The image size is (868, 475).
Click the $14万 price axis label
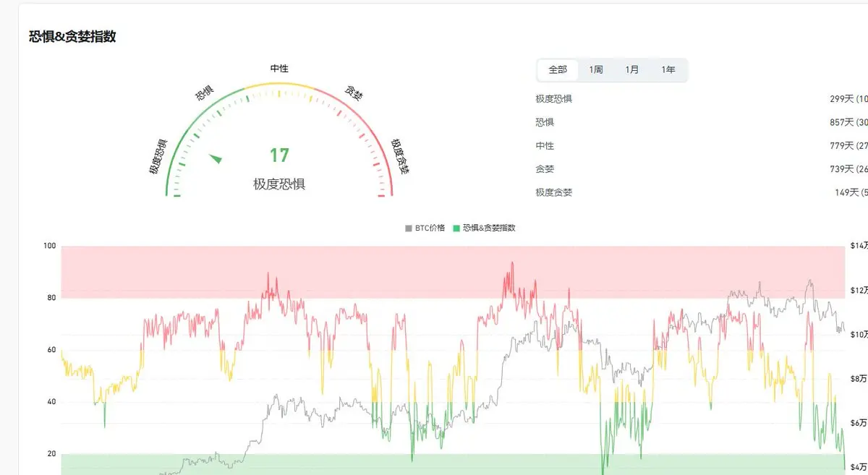pos(859,247)
